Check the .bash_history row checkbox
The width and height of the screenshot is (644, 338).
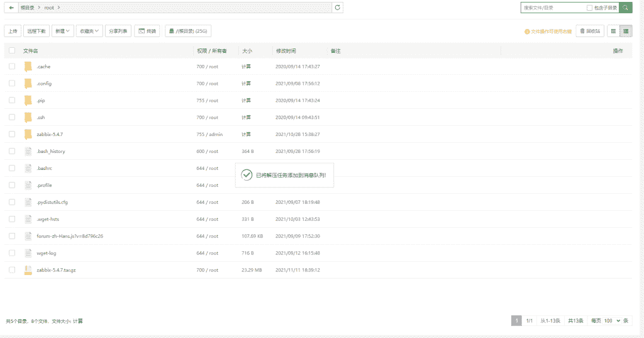point(12,151)
